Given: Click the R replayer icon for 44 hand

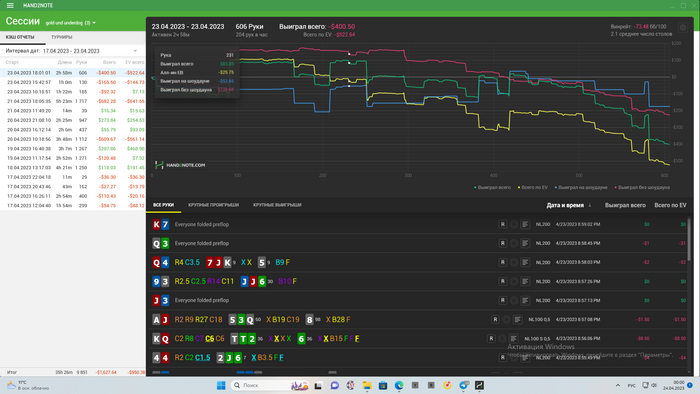Looking at the screenshot, I should (502, 357).
